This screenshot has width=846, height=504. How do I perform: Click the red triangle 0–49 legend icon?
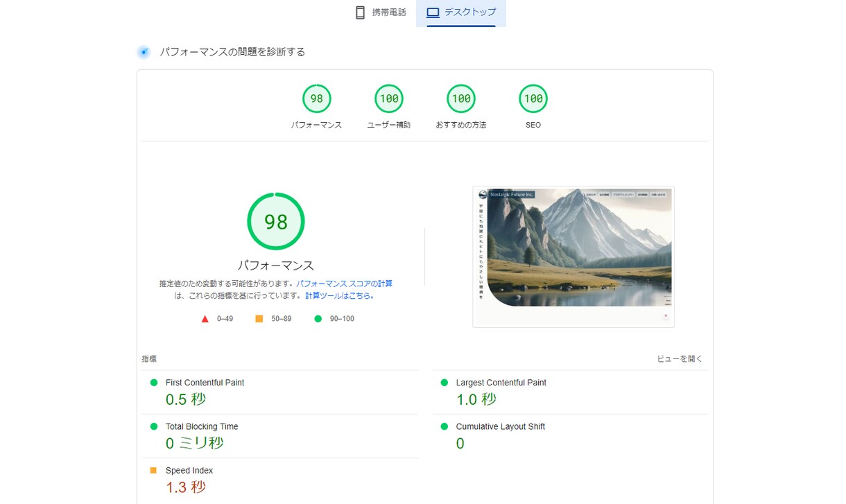click(205, 319)
